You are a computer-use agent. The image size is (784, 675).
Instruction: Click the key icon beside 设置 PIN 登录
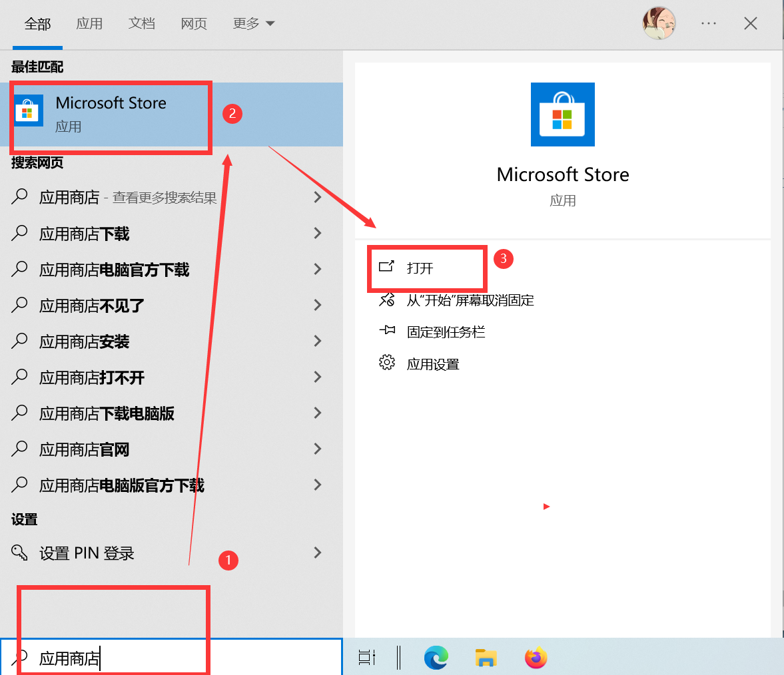[x=19, y=553]
